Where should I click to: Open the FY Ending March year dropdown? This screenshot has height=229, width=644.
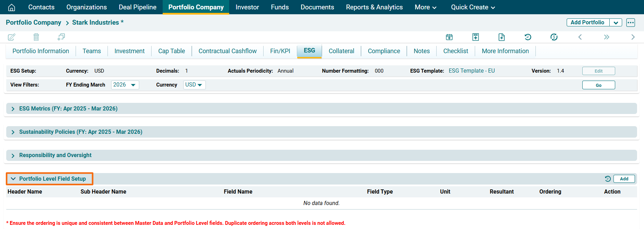click(125, 85)
